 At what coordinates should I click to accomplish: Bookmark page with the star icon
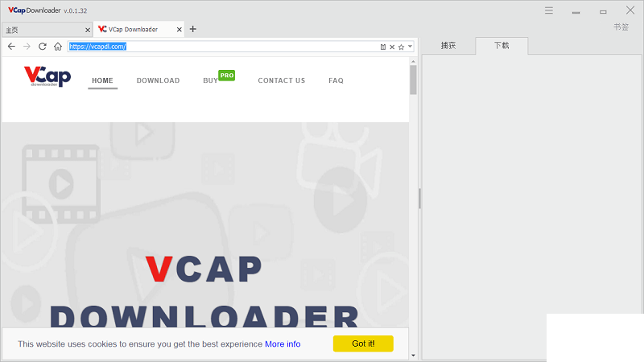[x=401, y=47]
